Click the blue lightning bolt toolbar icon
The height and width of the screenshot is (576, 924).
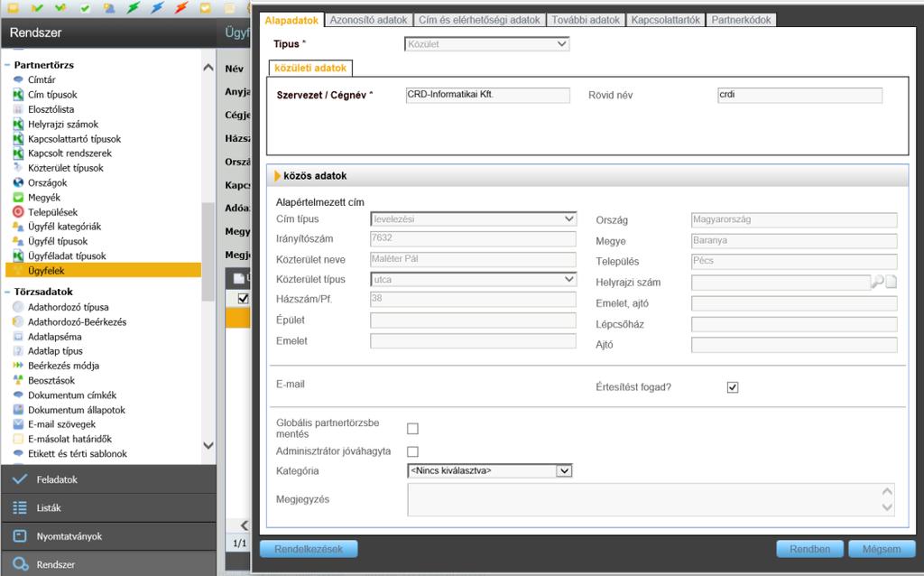(x=157, y=7)
